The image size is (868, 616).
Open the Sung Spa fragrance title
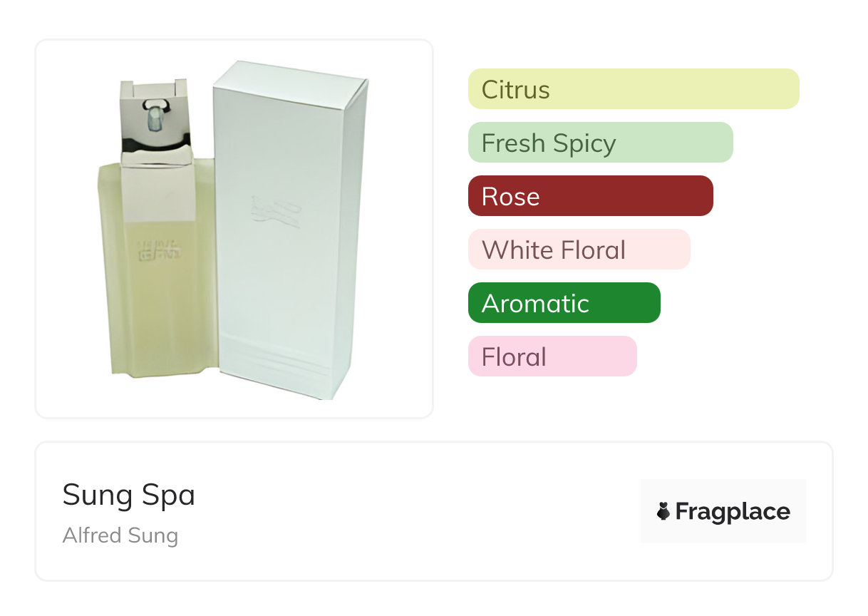(129, 494)
